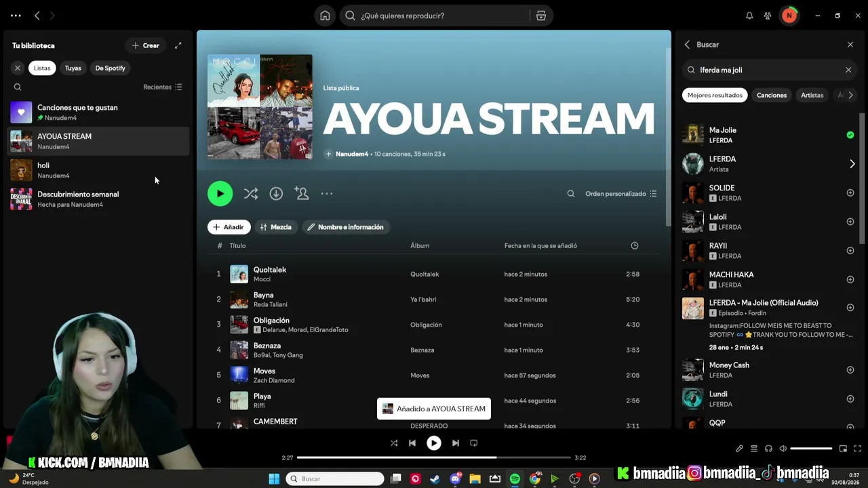868x488 pixels.
Task: Skip to the next track
Action: (456, 443)
